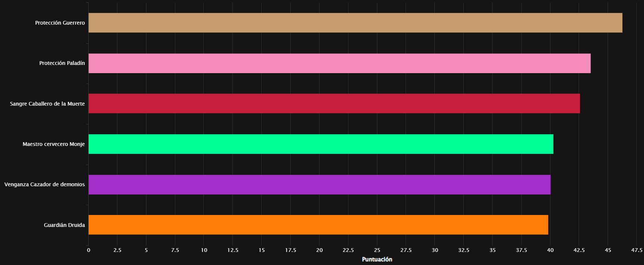The height and width of the screenshot is (265, 644).
Task: Select the 'Sangre Caballero de la Muerte' label
Action: (x=47, y=104)
